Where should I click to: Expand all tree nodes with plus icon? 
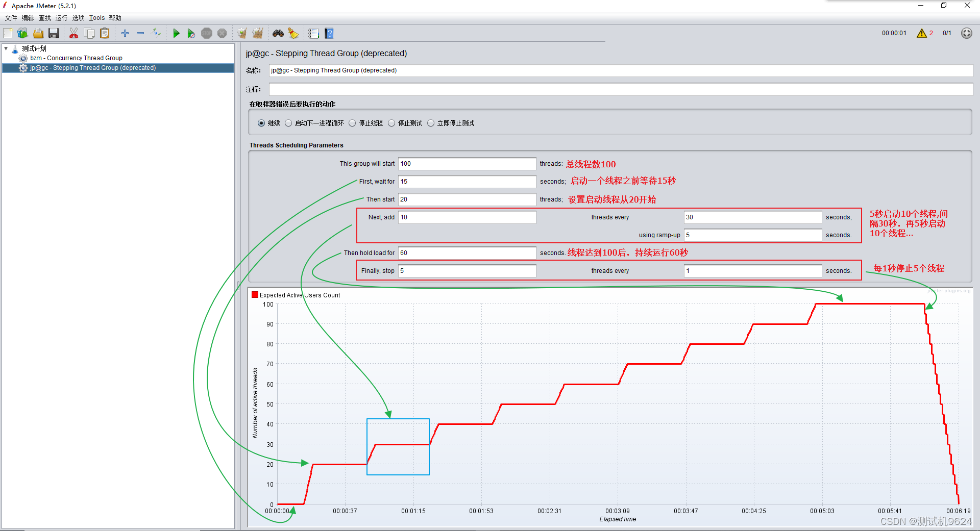[125, 33]
